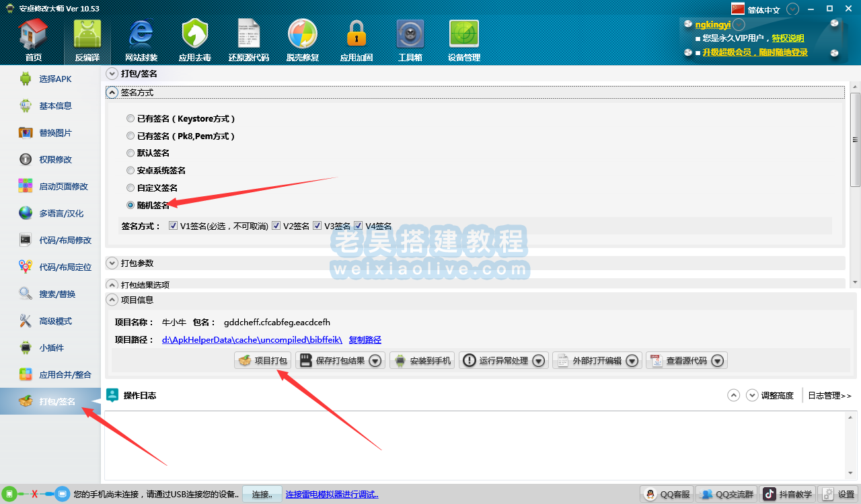Open the 简体中文 language dropdown
Screen dimensions: 861x504
point(793,9)
